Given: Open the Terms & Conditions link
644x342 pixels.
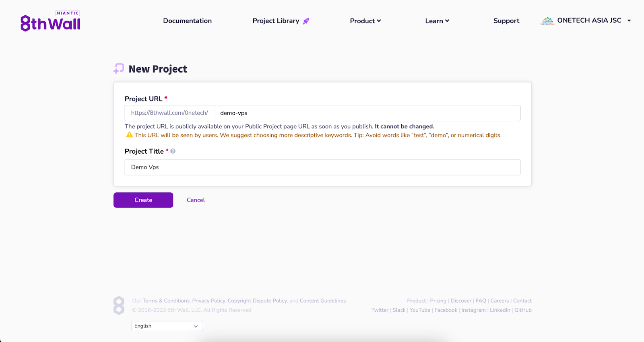Looking at the screenshot, I should 166,301.
